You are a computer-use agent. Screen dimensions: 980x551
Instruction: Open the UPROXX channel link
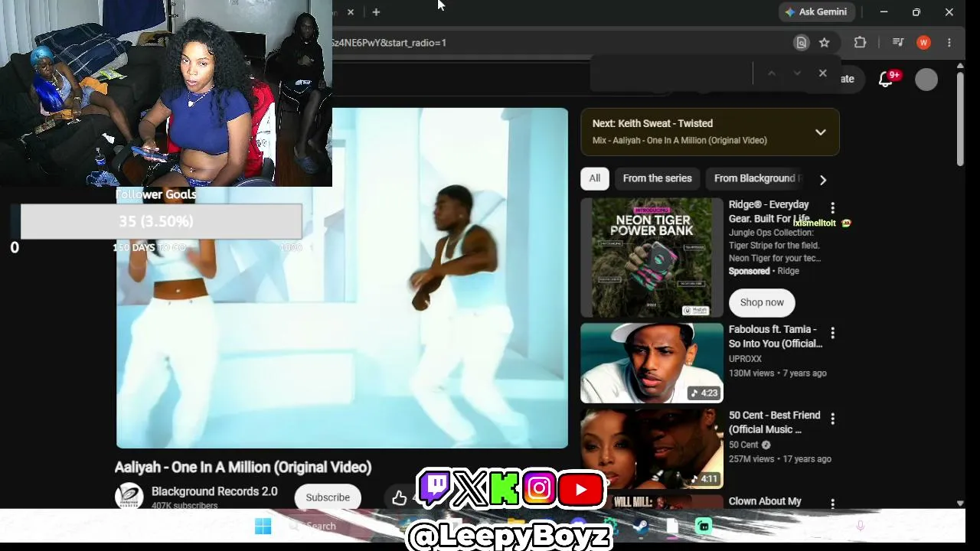coord(745,359)
